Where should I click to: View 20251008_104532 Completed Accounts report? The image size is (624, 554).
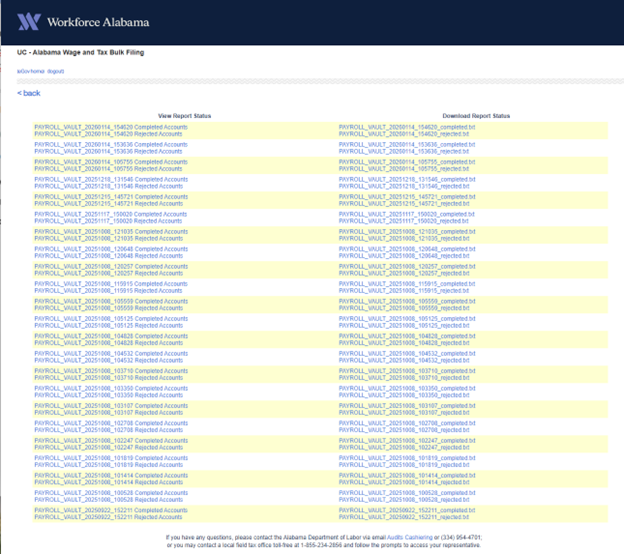pos(111,353)
